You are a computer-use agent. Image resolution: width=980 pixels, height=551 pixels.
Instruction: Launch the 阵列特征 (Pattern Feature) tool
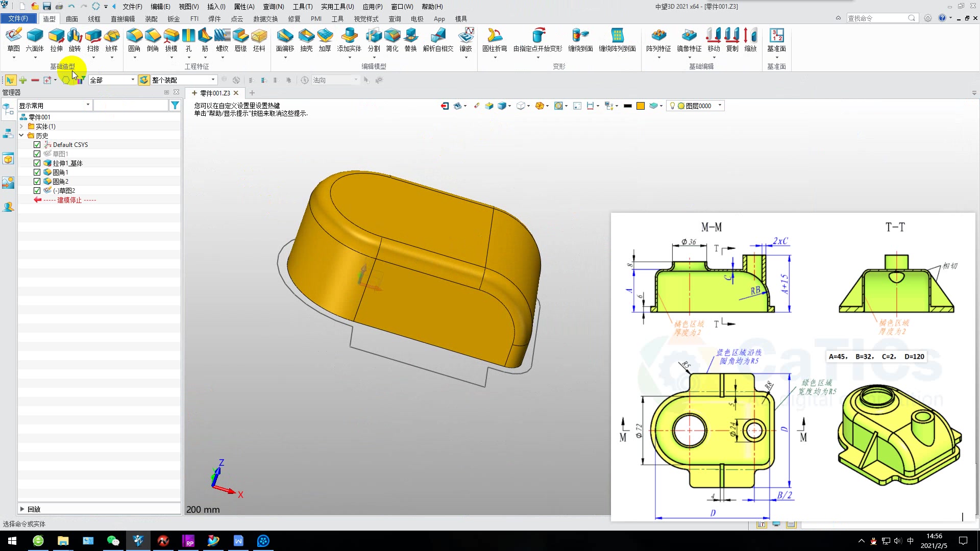coord(659,41)
